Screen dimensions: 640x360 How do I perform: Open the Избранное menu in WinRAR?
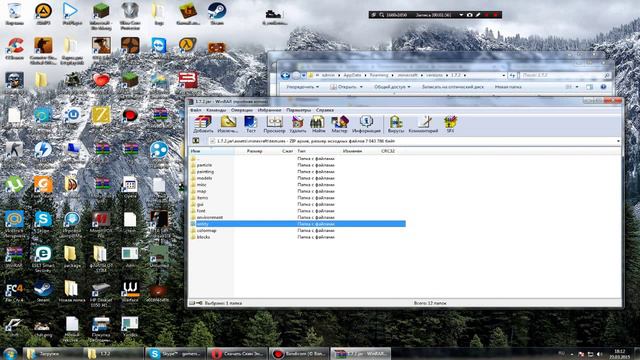(x=269, y=110)
